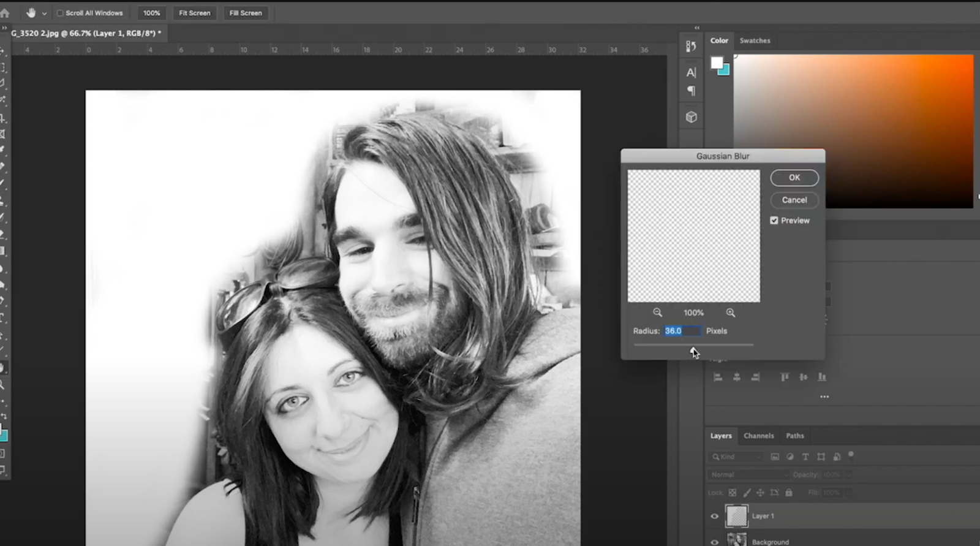The image size is (980, 546).
Task: Toggle the Preview checkbox in Gaussian Blur
Action: [774, 221]
